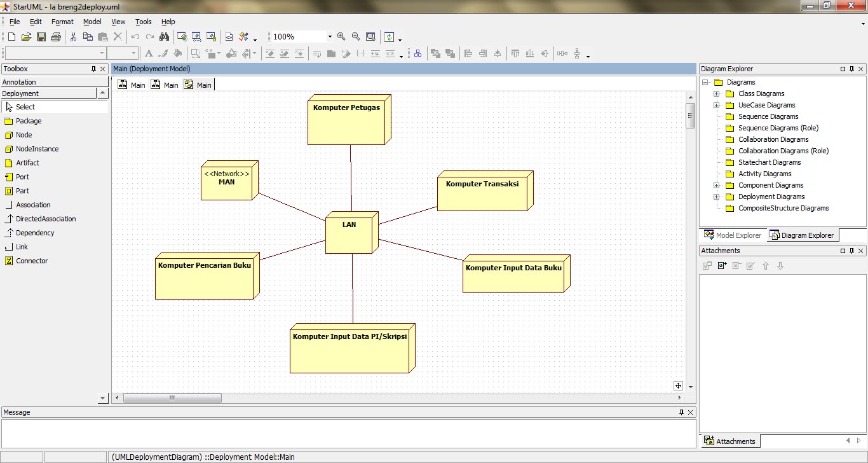Open the font name dropdown in the format toolbar

pyautogui.click(x=102, y=53)
